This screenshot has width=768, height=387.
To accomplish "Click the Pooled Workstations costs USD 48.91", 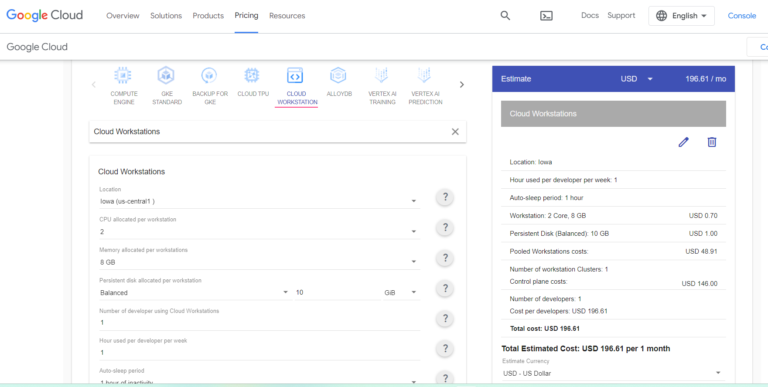I will coord(613,251).
